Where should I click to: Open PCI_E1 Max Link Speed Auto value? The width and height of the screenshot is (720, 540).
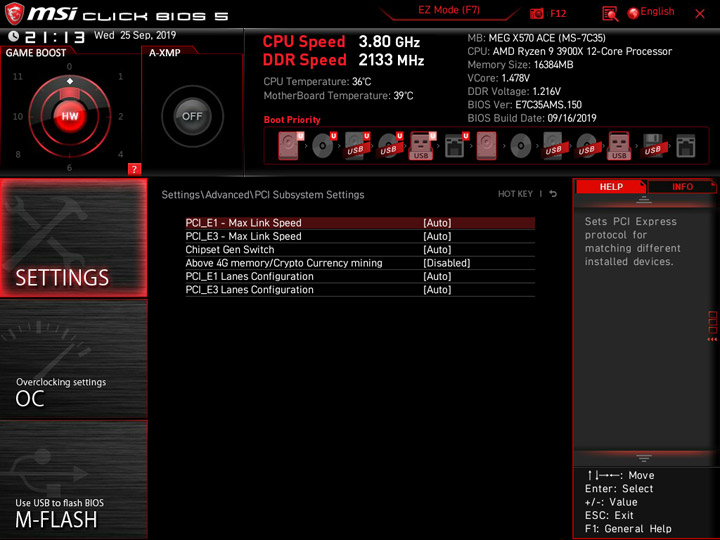tap(437, 223)
